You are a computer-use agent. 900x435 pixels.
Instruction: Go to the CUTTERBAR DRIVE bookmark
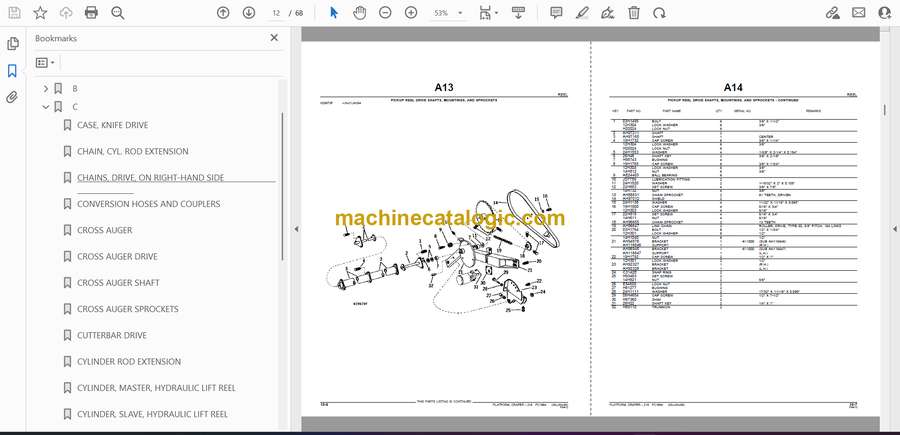(112, 335)
